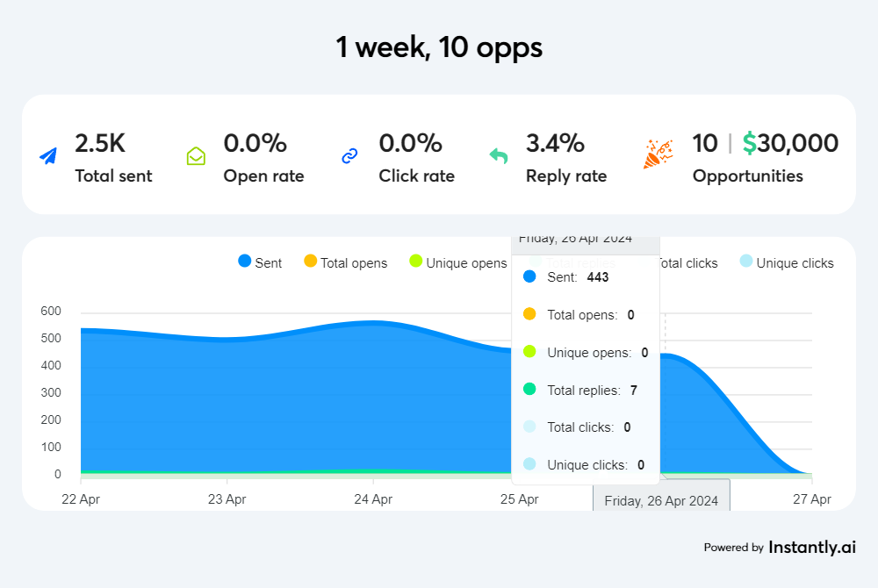Click the chain link Click rate icon
Screen dimensions: 878x588
click(x=349, y=154)
